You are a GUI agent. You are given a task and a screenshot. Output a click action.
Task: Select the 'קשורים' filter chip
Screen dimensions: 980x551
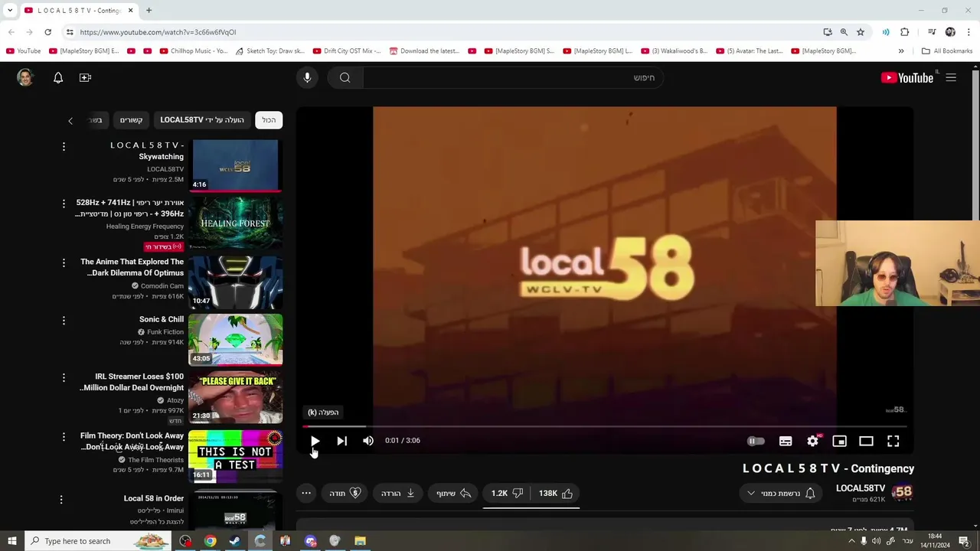131,120
